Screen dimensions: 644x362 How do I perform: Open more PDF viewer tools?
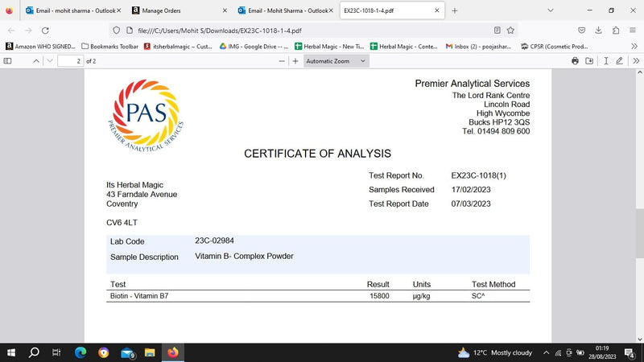[x=636, y=61]
